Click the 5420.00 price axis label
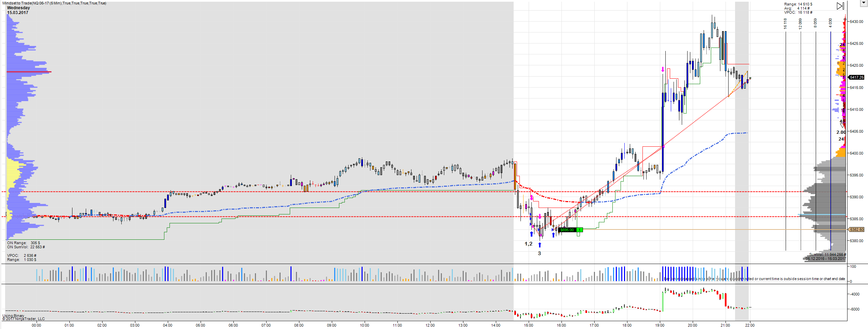The height and width of the screenshot is (329, 868). 856,65
